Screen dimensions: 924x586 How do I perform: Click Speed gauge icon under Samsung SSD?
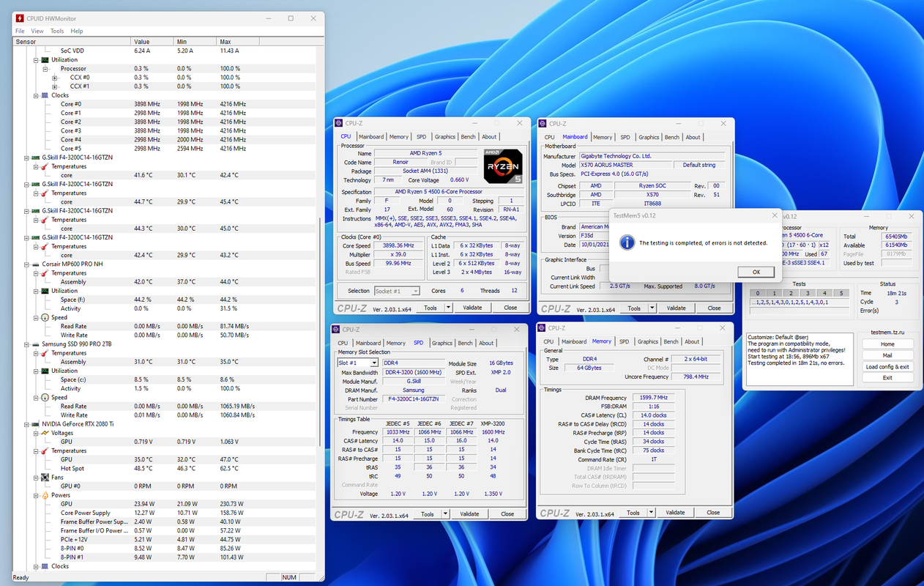(x=45, y=397)
